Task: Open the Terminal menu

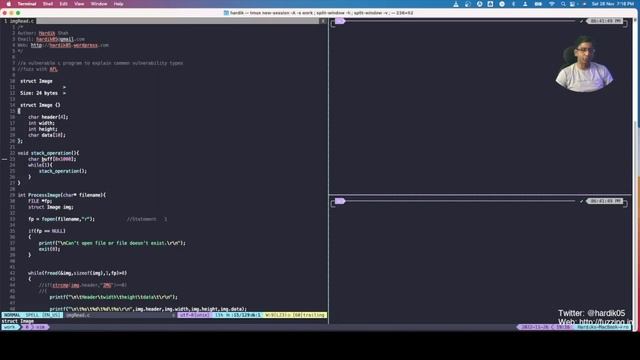Action: point(27,4)
